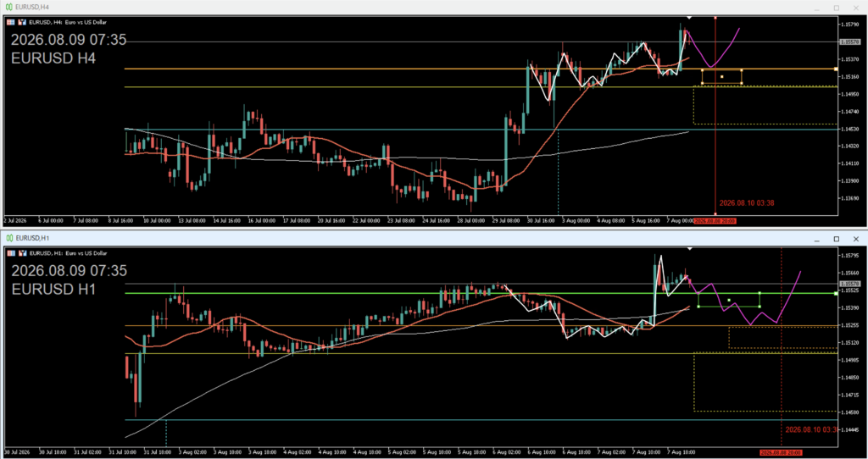Click price scale value 1.15790 in H4
This screenshot has width=868, height=459.
click(851, 25)
